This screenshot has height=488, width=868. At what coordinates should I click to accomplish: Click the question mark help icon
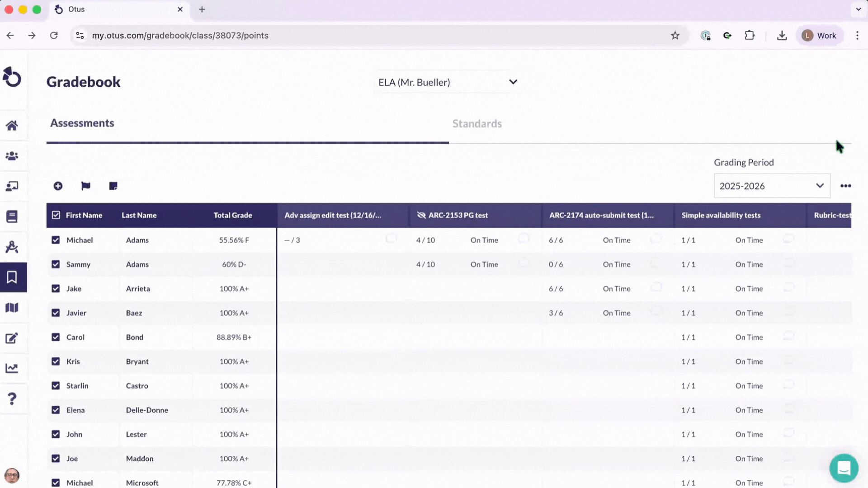point(12,399)
